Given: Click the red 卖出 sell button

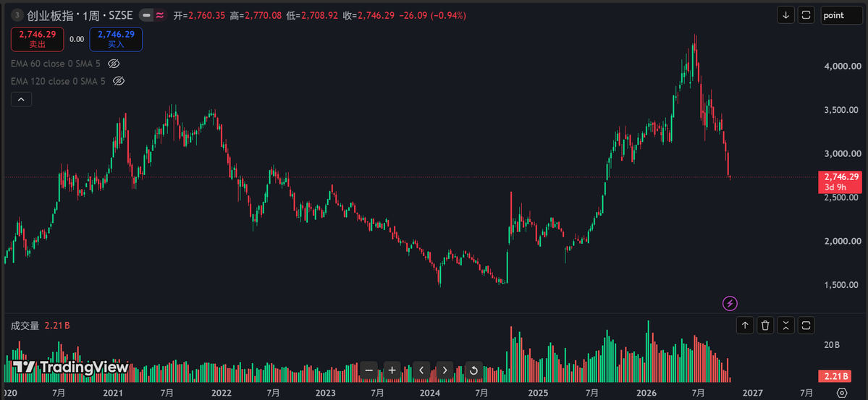Looking at the screenshot, I should coord(38,39).
